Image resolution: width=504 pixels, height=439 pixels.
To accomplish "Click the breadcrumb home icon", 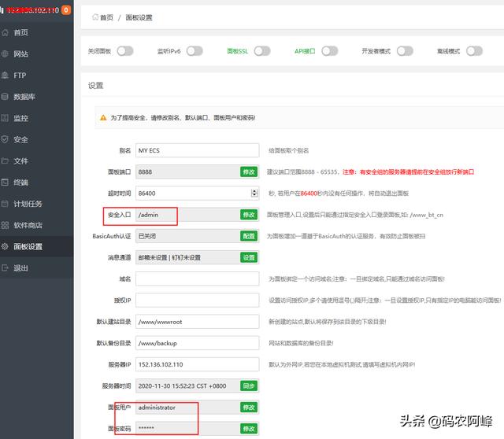I will click(95, 17).
